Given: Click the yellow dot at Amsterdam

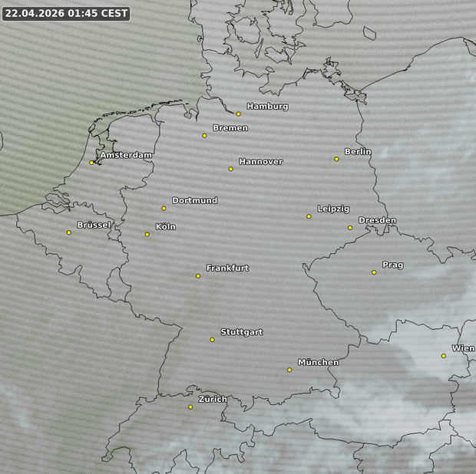Looking at the screenshot, I should tap(91, 163).
